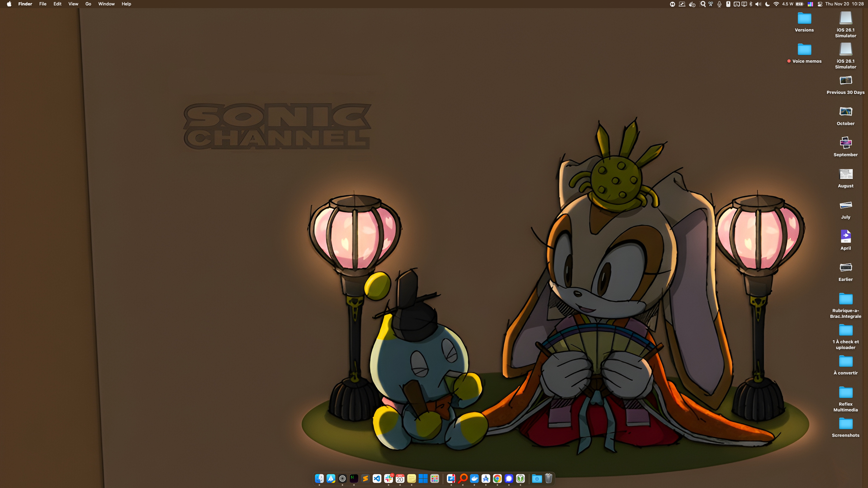Toggle Focus mode moon icon in menu bar
The height and width of the screenshot is (488, 868).
[767, 4]
